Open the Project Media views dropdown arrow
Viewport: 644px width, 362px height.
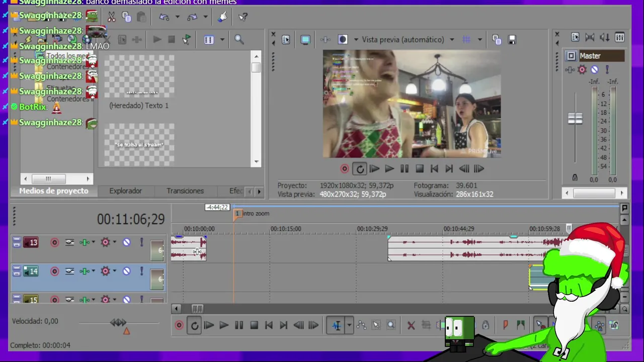click(x=222, y=40)
